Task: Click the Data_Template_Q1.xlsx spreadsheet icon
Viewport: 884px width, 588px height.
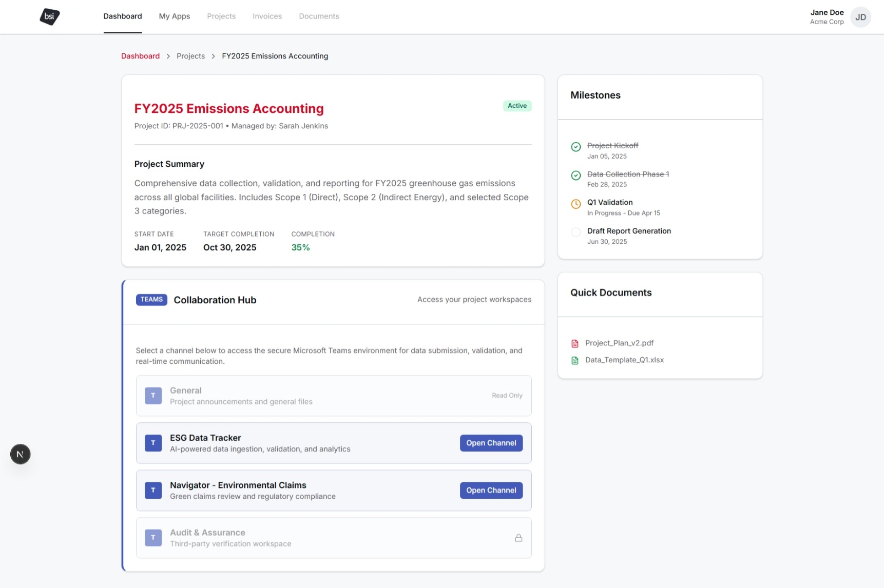Action: coord(575,360)
